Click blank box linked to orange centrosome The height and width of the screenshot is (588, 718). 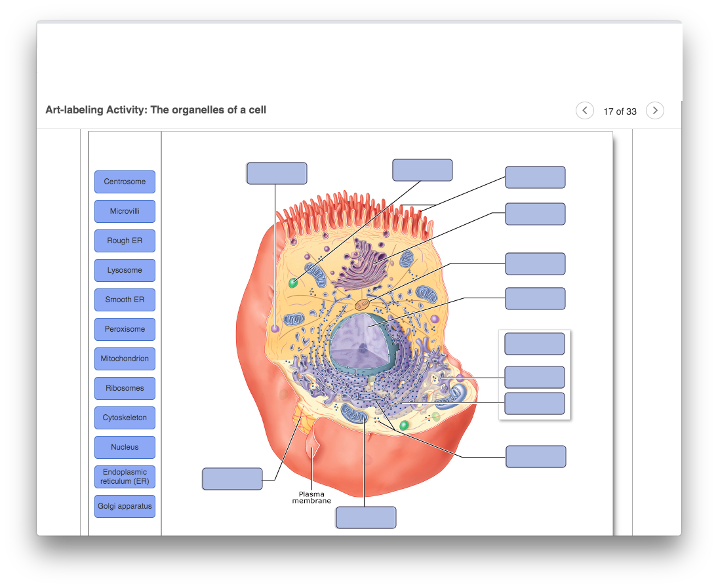535,264
